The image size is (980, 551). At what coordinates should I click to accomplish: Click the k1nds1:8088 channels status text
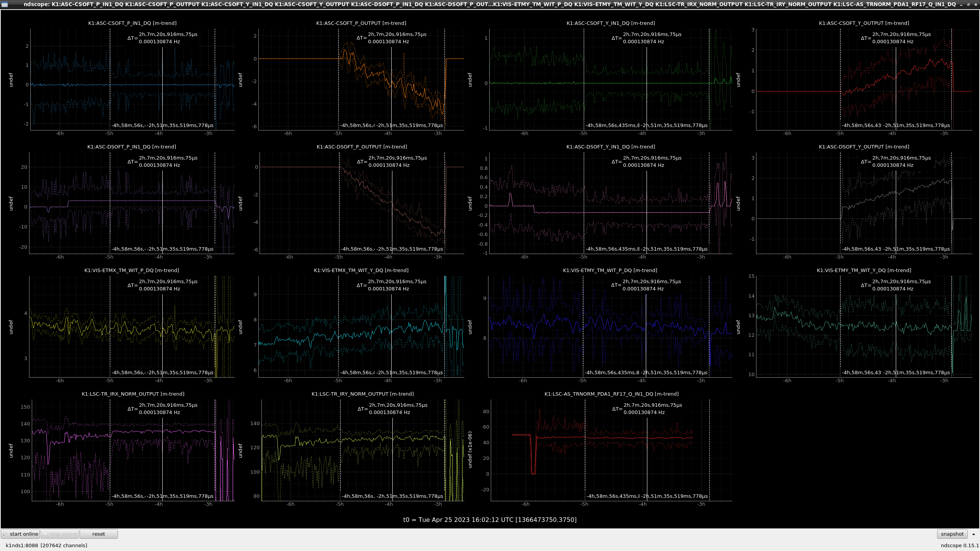click(46, 545)
